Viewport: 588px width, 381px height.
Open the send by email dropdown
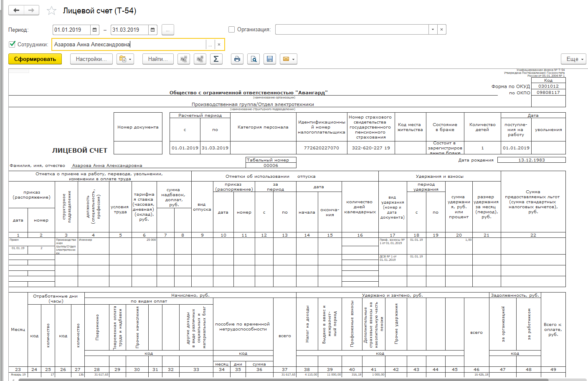(289, 59)
